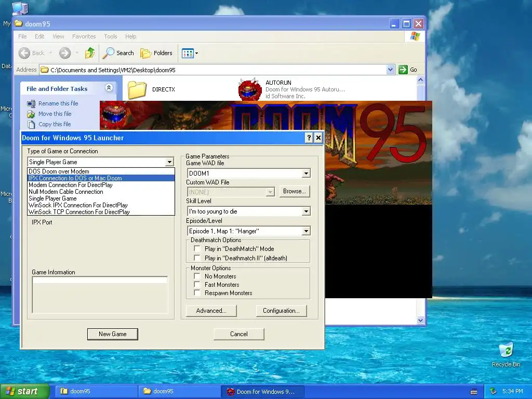Open the Tools menu in Explorer

(x=111, y=36)
